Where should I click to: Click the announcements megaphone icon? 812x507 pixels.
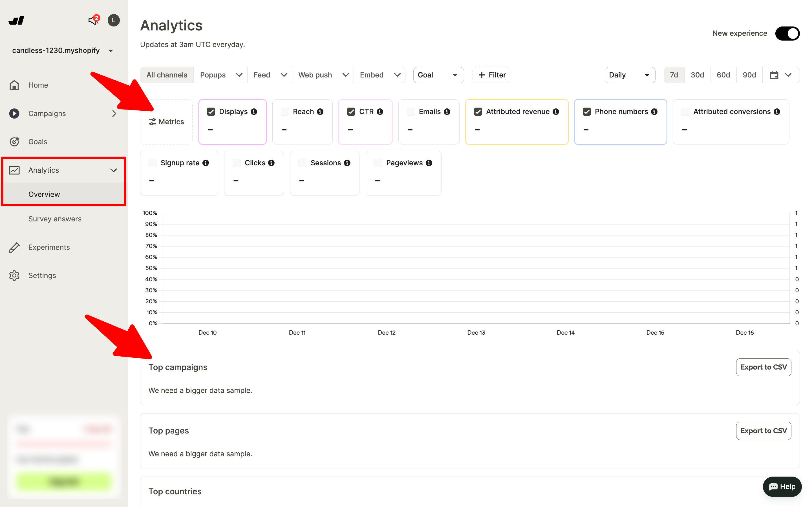pyautogui.click(x=92, y=21)
